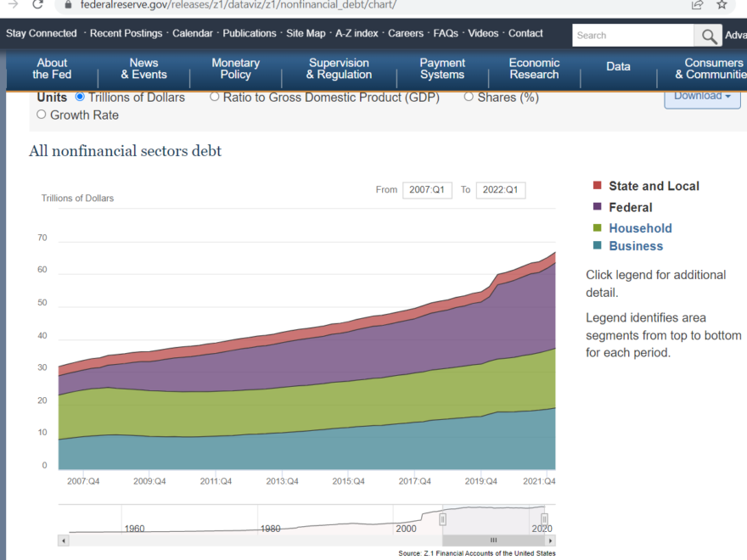Open the Monetary Policy menu
The width and height of the screenshot is (747, 560).
pos(236,69)
